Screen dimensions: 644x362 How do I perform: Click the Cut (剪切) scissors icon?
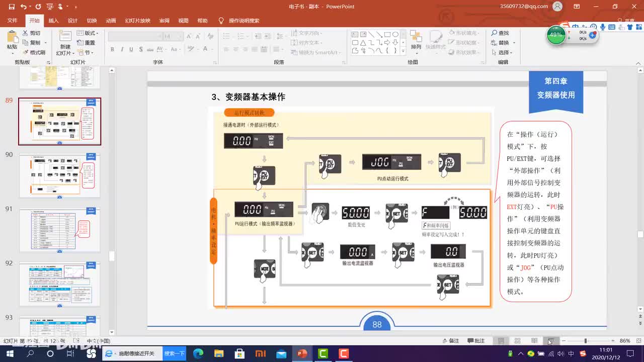pos(25,33)
